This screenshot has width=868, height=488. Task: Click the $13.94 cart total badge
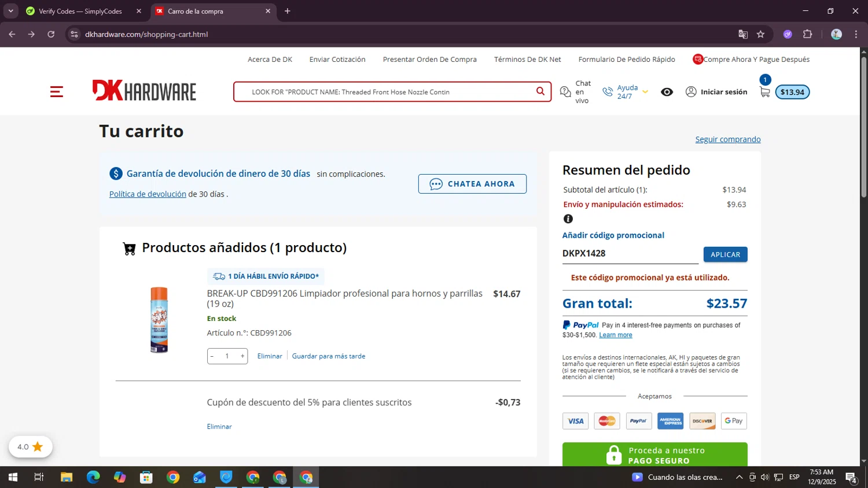(x=792, y=92)
